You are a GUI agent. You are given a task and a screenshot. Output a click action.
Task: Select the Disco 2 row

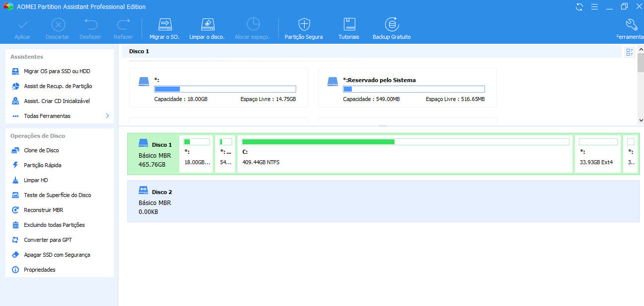pyautogui.click(x=383, y=201)
